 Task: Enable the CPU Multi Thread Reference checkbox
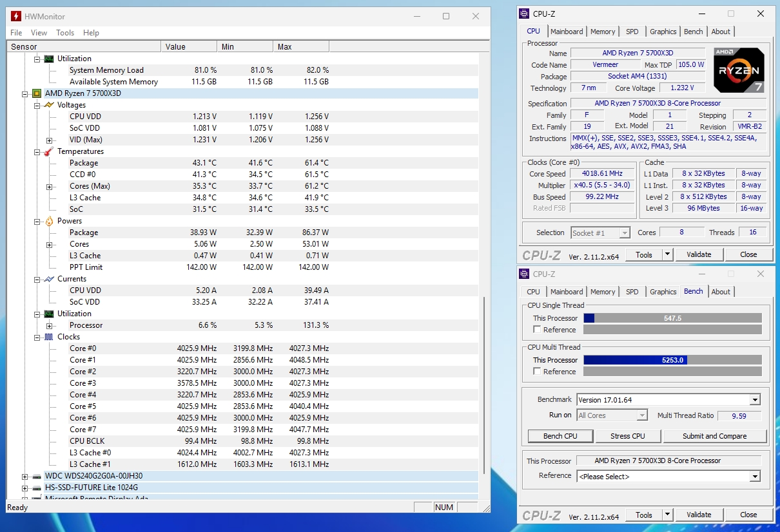538,372
